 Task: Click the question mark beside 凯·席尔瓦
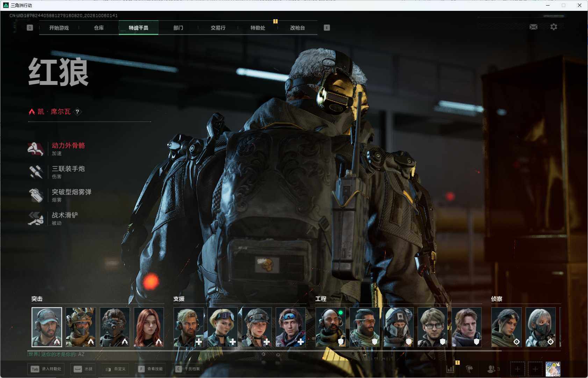(77, 112)
